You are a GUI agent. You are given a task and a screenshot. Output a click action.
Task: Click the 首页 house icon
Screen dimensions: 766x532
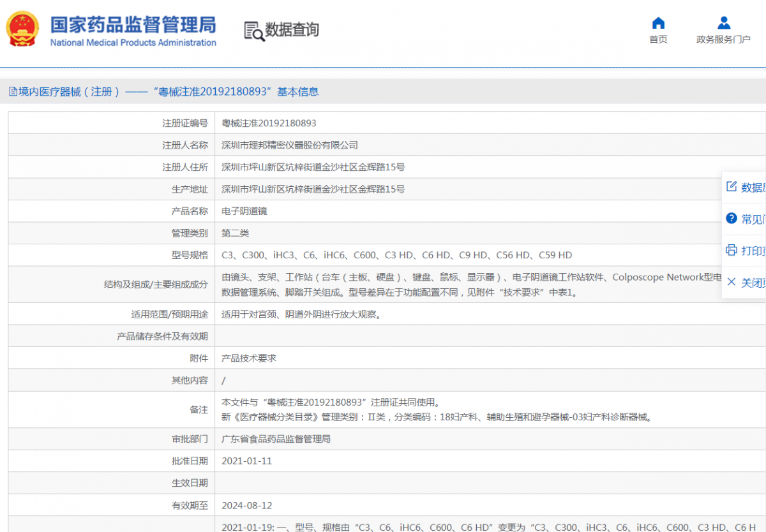click(x=658, y=24)
